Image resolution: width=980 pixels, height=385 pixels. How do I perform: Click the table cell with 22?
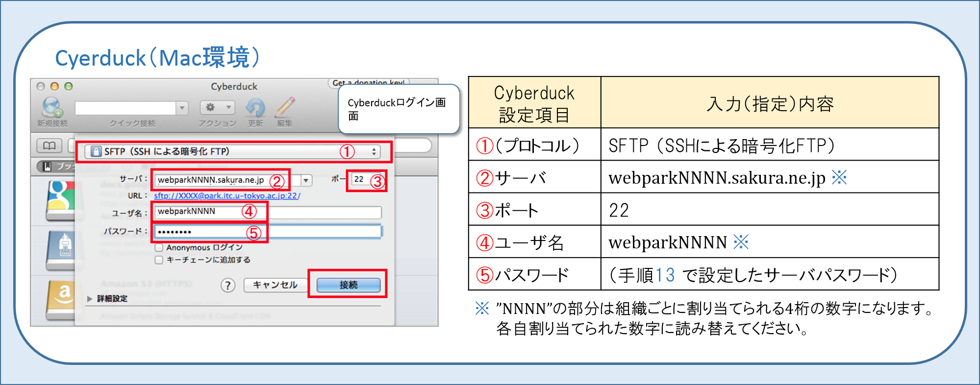770,210
